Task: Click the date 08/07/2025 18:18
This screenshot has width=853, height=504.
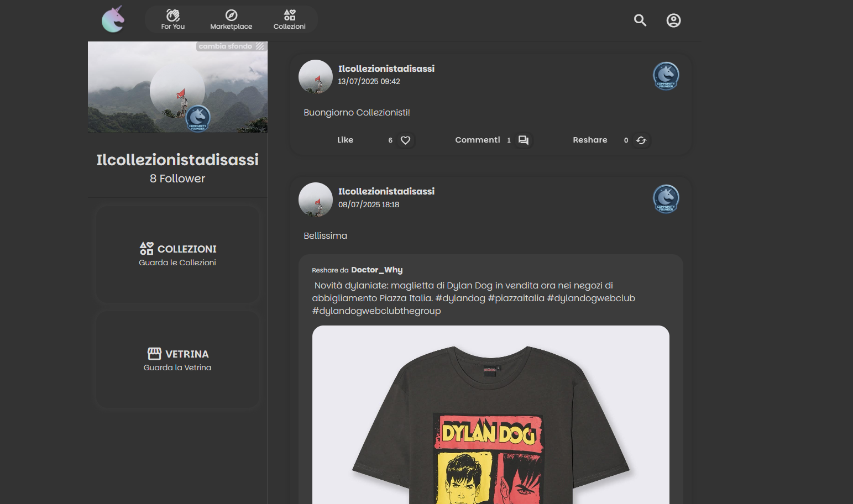Action: click(369, 204)
